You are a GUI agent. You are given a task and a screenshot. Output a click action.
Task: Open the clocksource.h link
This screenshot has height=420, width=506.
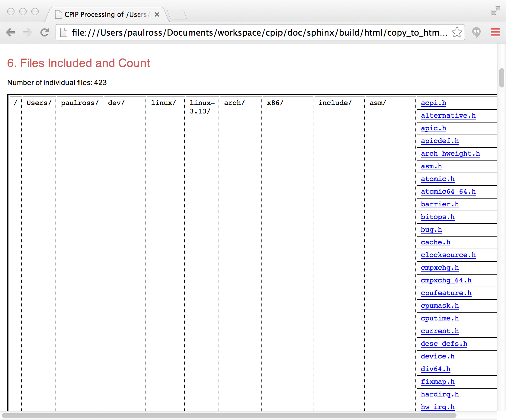pos(448,255)
